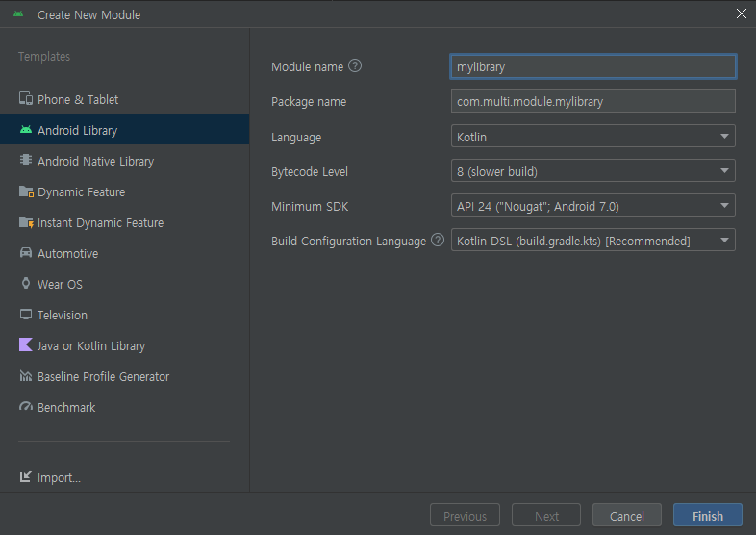Click the Templates heading
The width and height of the screenshot is (756, 535).
tap(44, 57)
